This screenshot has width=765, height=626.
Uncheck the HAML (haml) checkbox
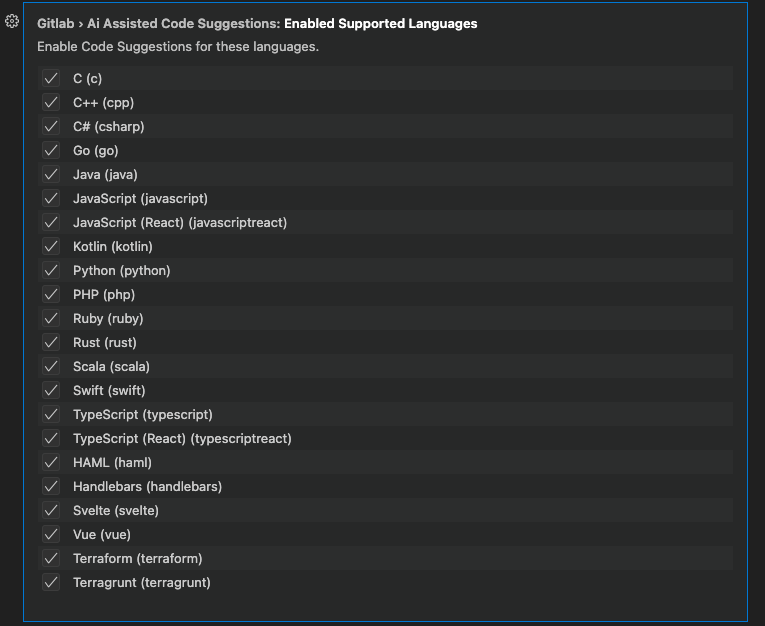[51, 462]
